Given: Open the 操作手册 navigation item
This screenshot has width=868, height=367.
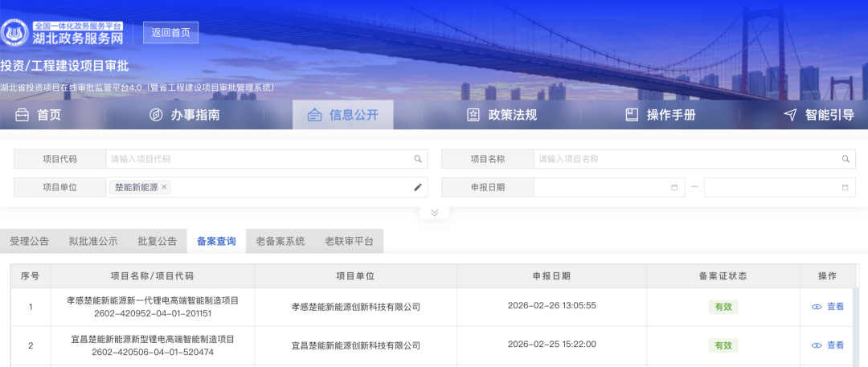Looking at the screenshot, I should (661, 115).
